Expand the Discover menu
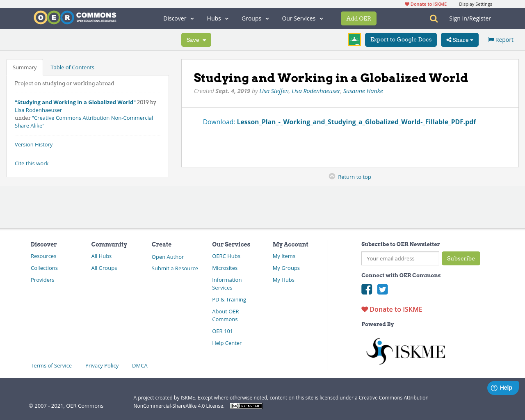 pos(178,18)
